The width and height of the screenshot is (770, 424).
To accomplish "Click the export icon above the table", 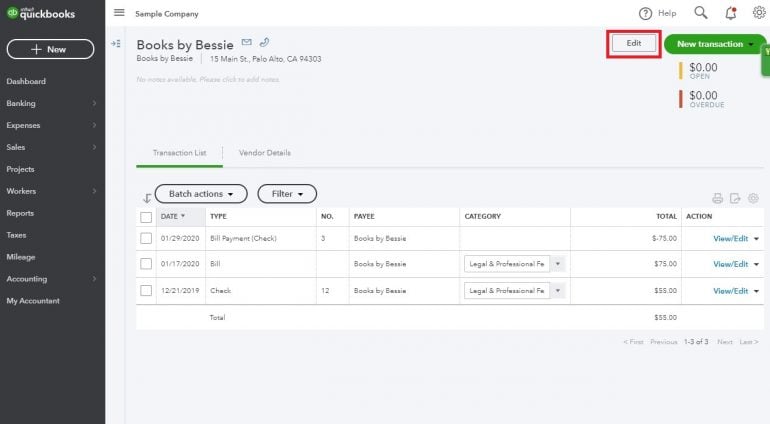I will [735, 198].
